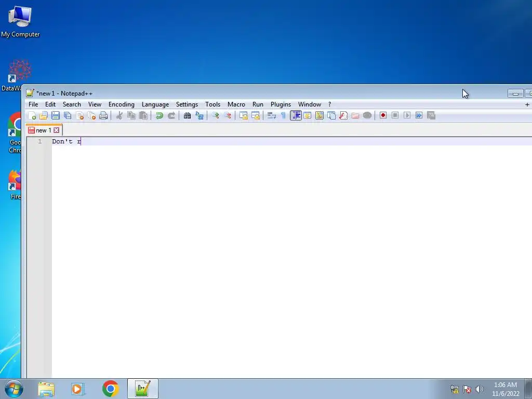Image resolution: width=532 pixels, height=399 pixels.
Task: Click the network icon in the tray
Action: (454, 389)
